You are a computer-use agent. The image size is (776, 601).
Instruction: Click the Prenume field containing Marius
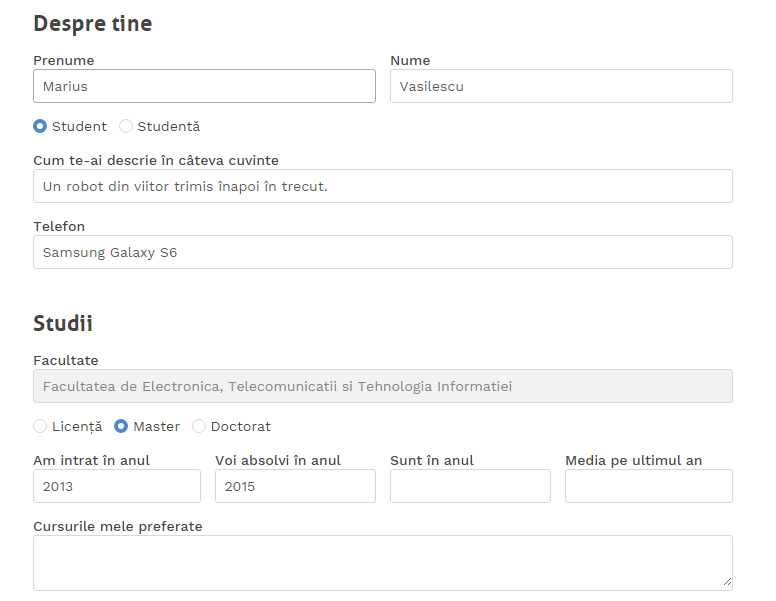point(204,86)
